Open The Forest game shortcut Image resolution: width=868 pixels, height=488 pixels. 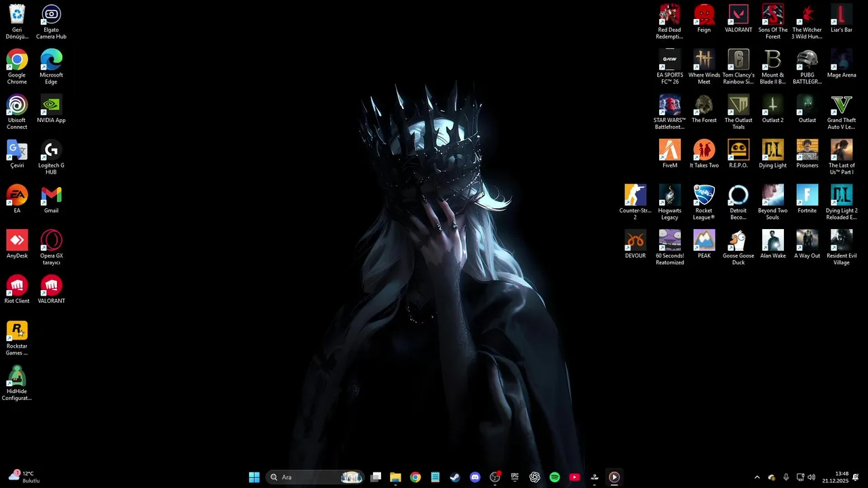[704, 110]
